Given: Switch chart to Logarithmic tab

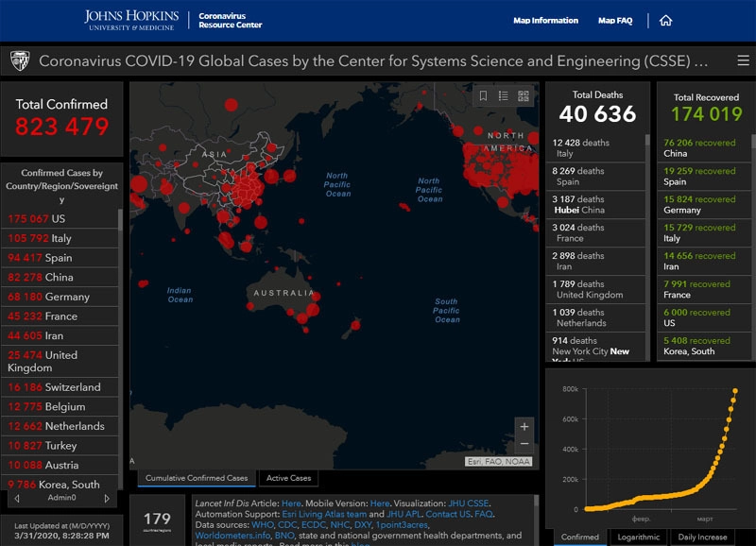Looking at the screenshot, I should coord(638,537).
